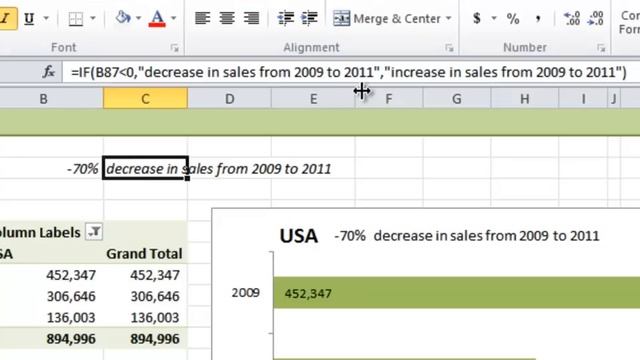Decrease indent

[286, 18]
